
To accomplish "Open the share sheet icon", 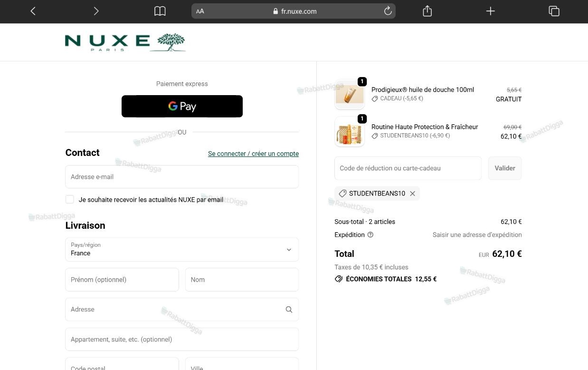I will pos(427,11).
